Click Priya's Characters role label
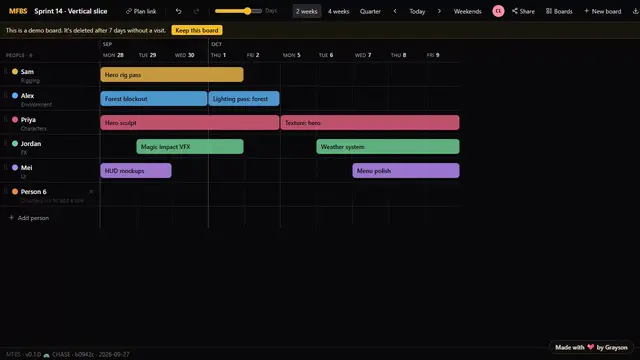The width and height of the screenshot is (640, 360). (x=33, y=129)
